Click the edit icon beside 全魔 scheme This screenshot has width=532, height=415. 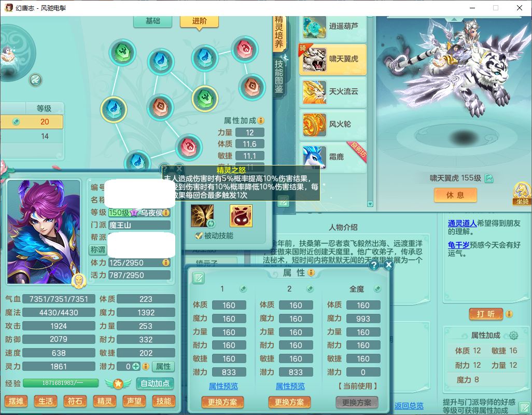tap(377, 289)
